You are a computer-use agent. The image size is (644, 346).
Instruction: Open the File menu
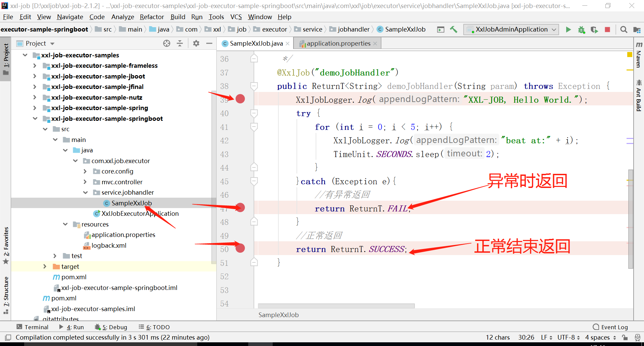(x=8, y=17)
